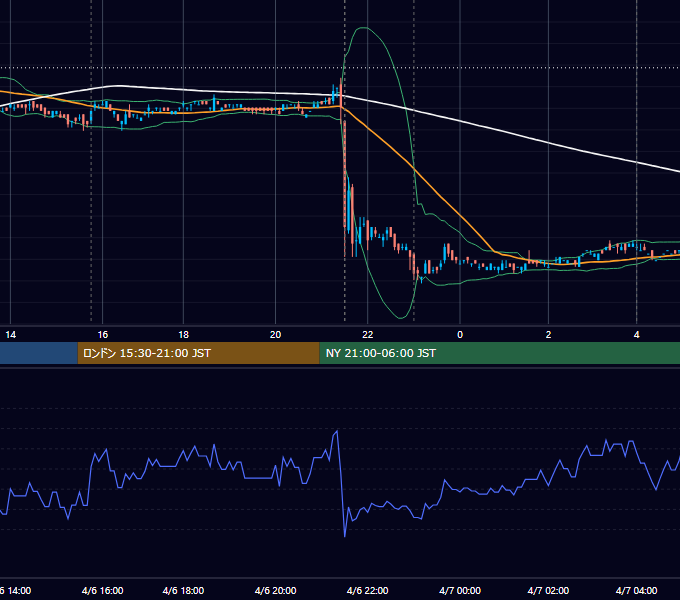The height and width of the screenshot is (600, 680).
Task: Click the large red crash candlestick near 21:30
Action: click(x=345, y=173)
